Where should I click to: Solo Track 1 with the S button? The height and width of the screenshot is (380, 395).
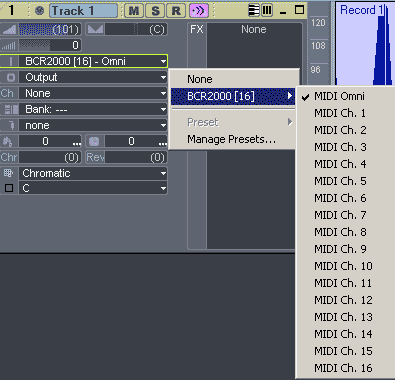tap(155, 11)
